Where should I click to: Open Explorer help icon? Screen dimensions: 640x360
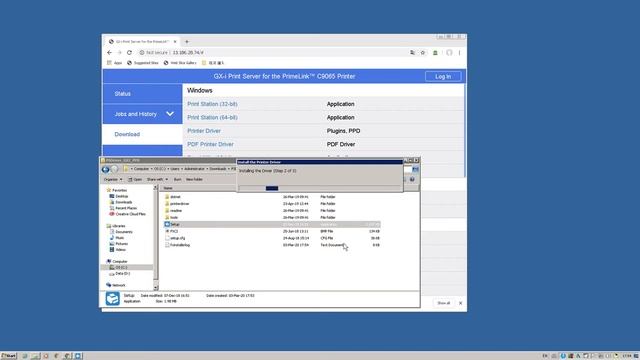412,180
